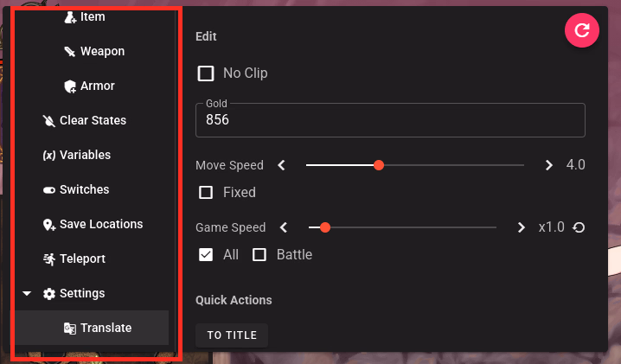Open the Save Locations pin icon

[49, 225]
